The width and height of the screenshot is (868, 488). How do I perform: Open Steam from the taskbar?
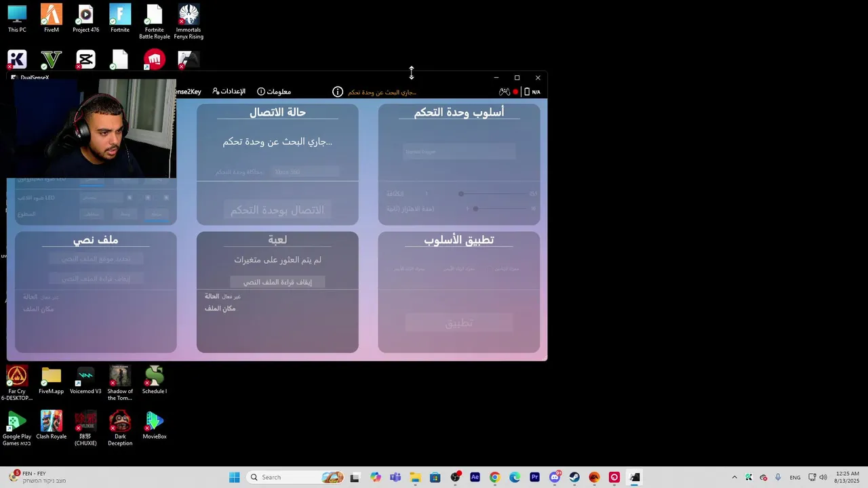click(574, 477)
